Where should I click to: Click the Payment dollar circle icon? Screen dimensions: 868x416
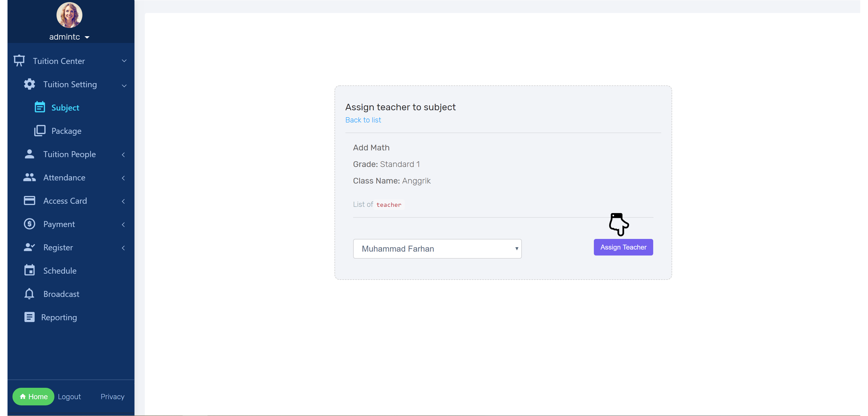(x=29, y=224)
